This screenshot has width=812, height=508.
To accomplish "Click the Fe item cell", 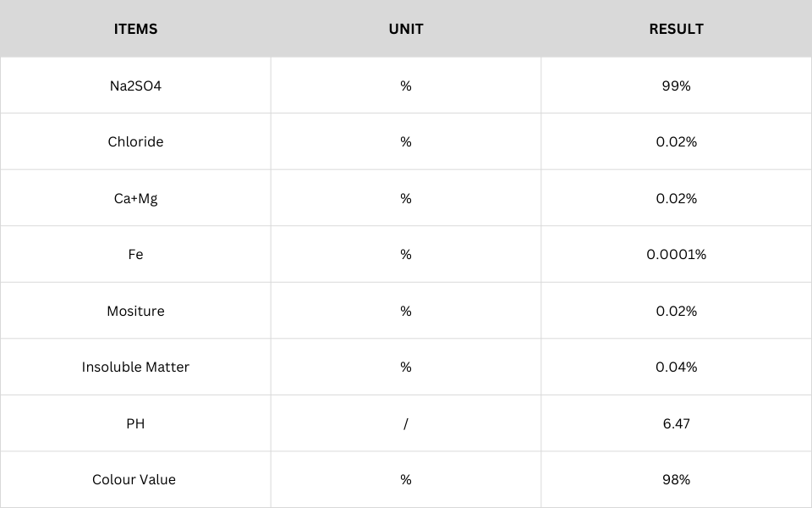I will [x=135, y=254].
